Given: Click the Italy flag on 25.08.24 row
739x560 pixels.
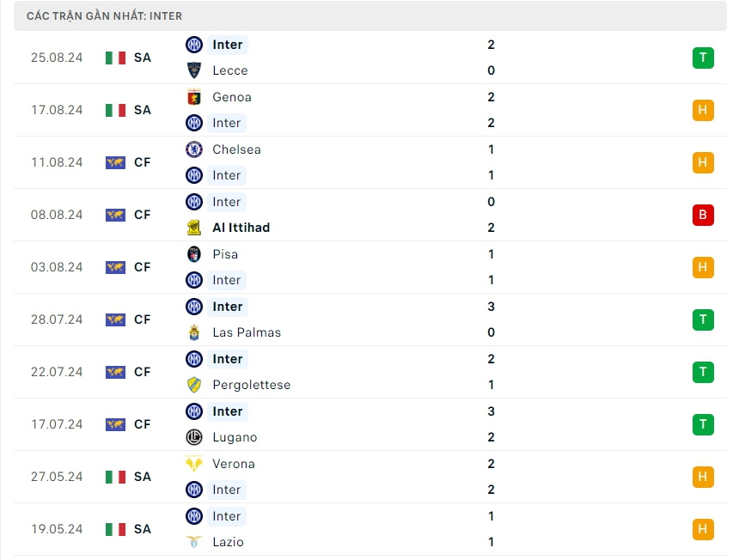Looking at the screenshot, I should (115, 58).
